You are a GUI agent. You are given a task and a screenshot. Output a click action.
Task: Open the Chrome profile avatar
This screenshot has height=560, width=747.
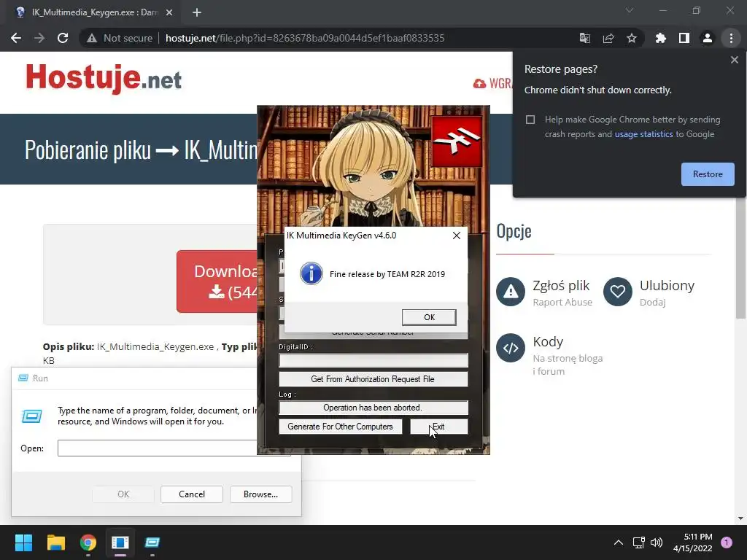pyautogui.click(x=708, y=38)
